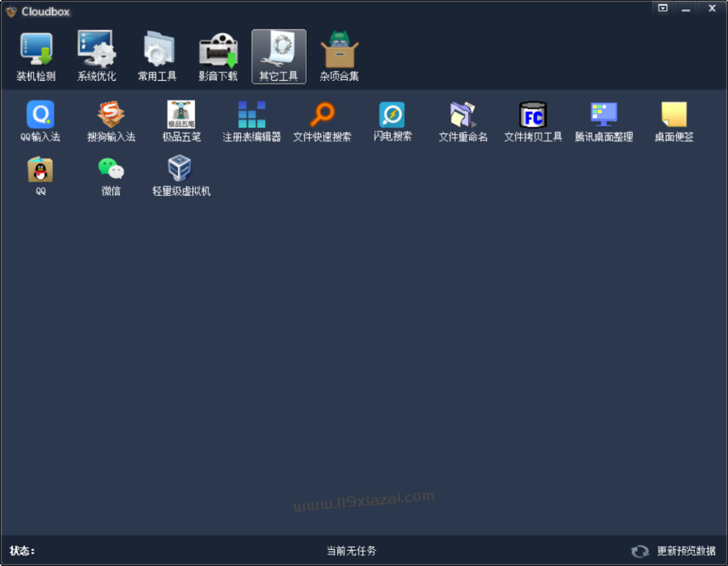Open the title bar dropdown menu button
728x566 pixels.
pos(663,8)
